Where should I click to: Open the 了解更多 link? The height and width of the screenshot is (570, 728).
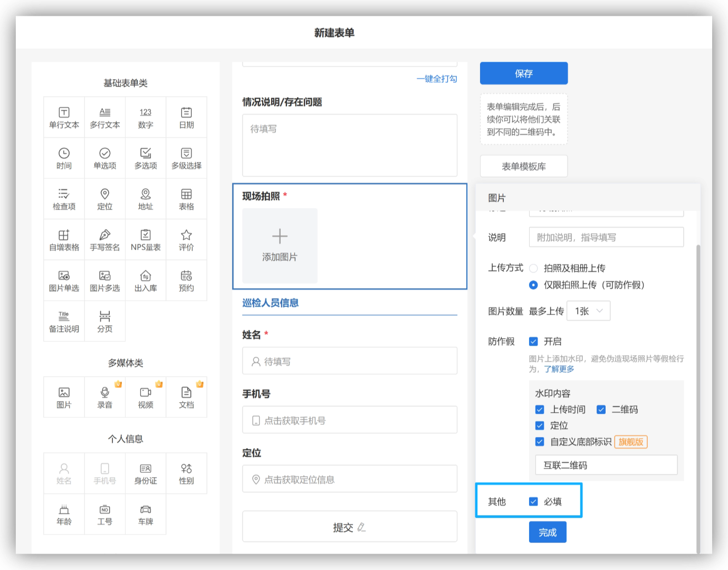[559, 369]
